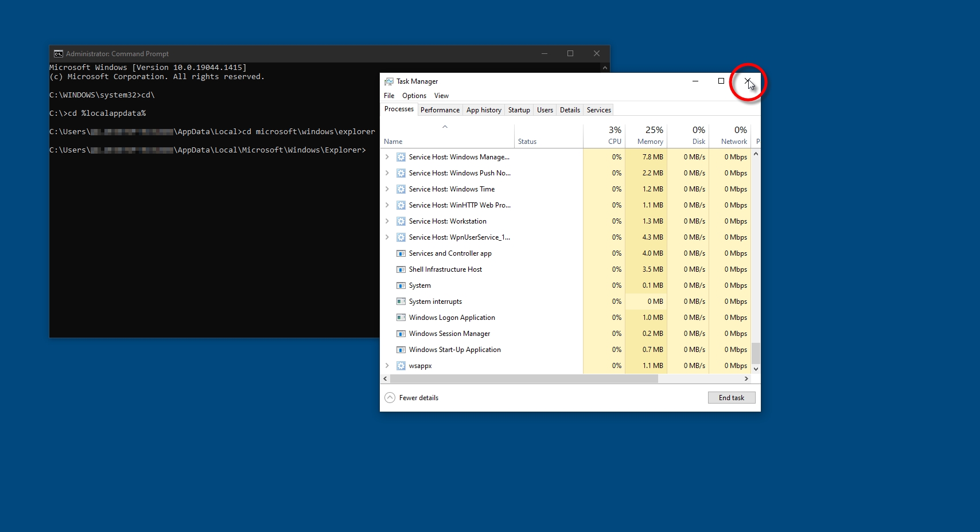Click the Service Host: Workstation gear icon

[x=401, y=221]
